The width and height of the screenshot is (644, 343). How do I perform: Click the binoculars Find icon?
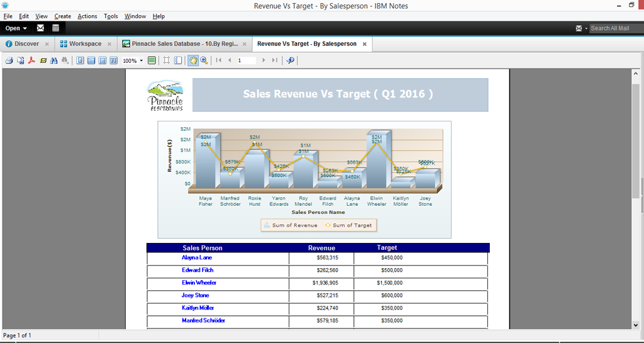54,60
